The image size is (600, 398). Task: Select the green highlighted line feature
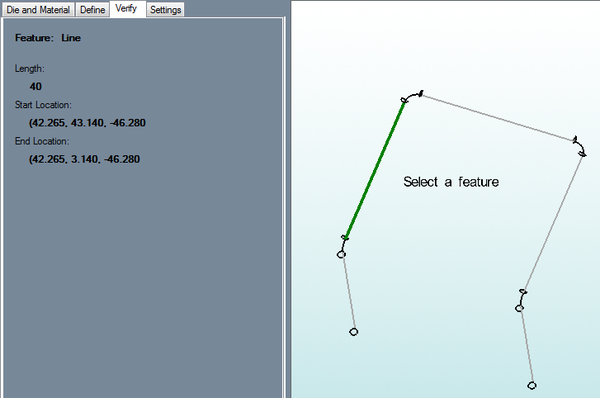pyautogui.click(x=375, y=170)
